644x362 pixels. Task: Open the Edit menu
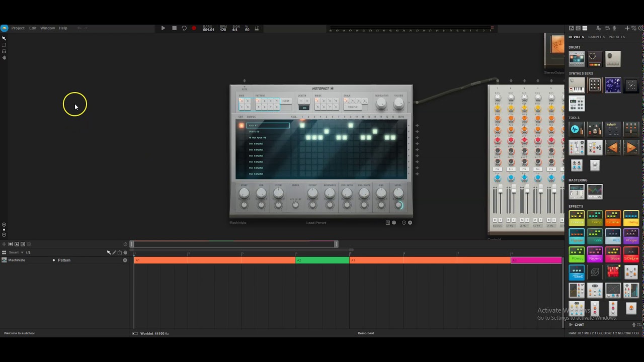pos(33,28)
